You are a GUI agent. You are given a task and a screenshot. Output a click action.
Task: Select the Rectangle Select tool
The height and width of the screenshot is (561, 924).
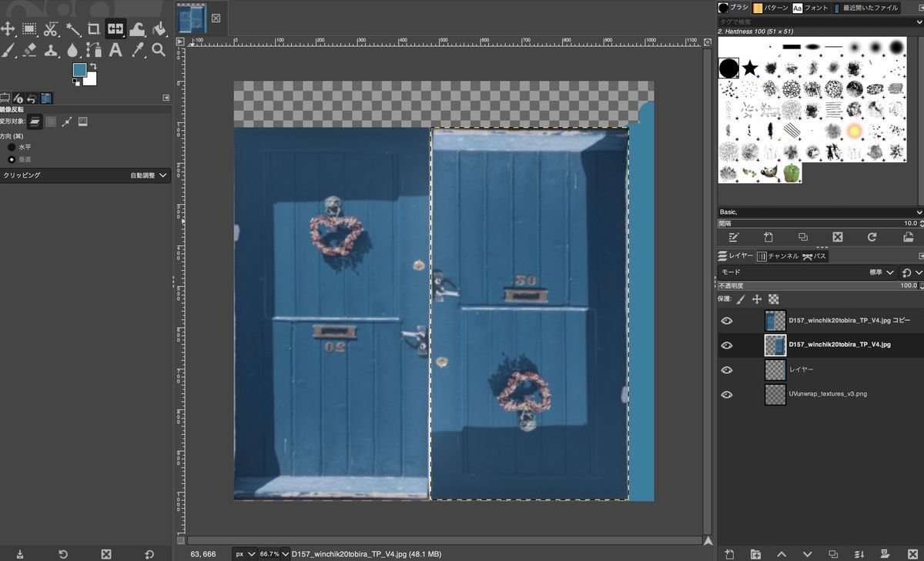click(x=29, y=29)
